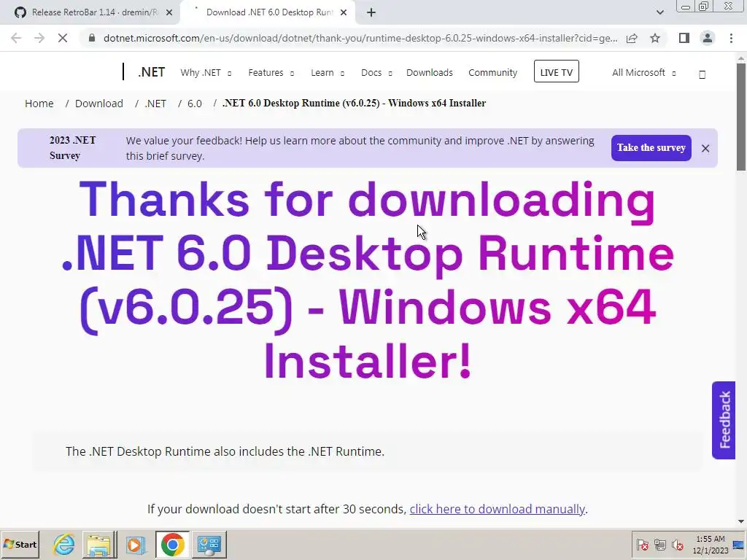Open a new tab
747x560 pixels.
click(x=371, y=12)
